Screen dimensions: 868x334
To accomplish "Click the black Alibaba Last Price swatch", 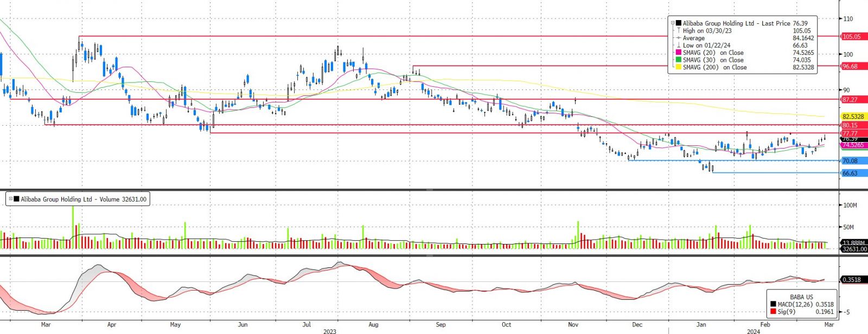I will pyautogui.click(x=678, y=23).
